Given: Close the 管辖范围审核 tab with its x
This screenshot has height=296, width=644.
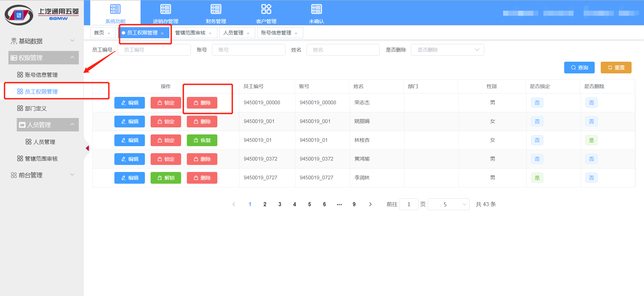Looking at the screenshot, I should [210, 33].
